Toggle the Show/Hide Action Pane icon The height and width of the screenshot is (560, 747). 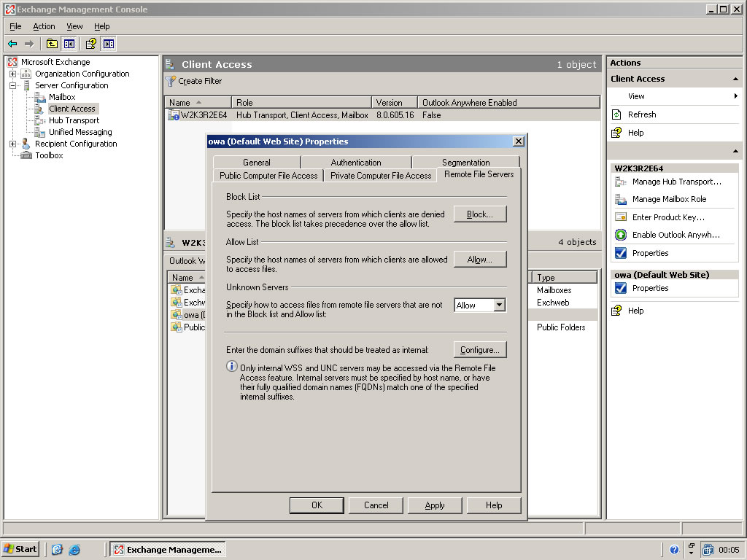[x=109, y=44]
